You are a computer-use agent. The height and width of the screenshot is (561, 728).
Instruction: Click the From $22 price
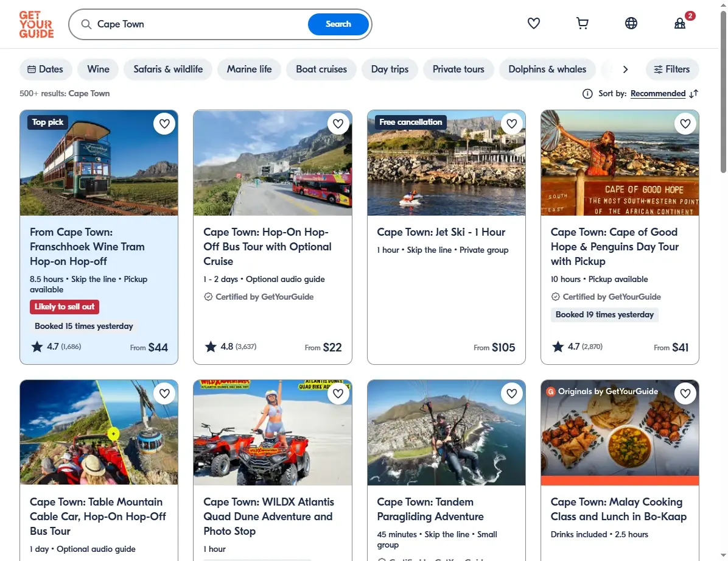[323, 347]
